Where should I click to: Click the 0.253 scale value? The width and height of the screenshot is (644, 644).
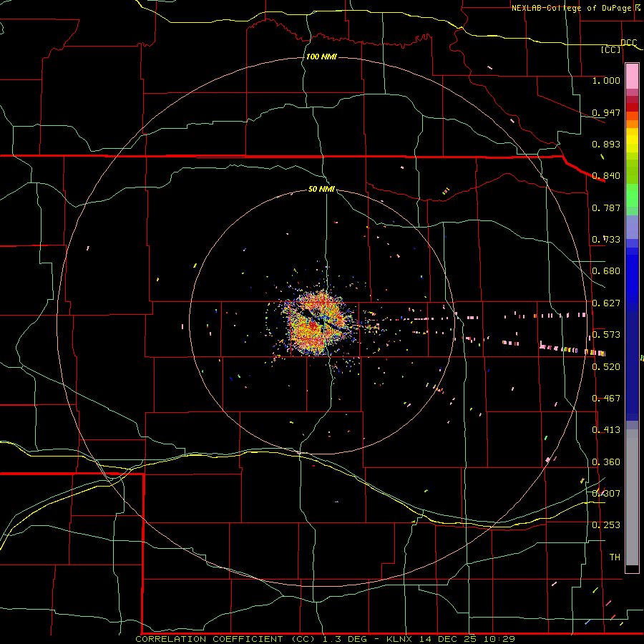pyautogui.click(x=606, y=525)
